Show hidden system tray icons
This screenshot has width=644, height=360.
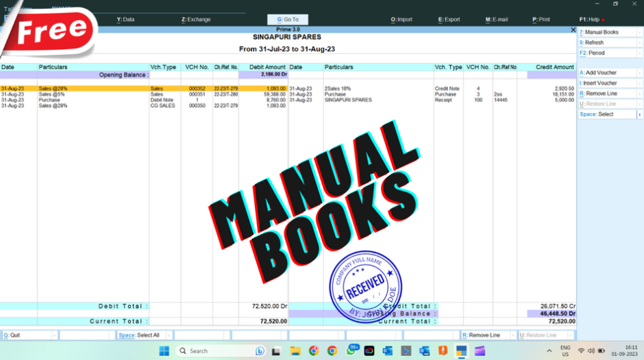pyautogui.click(x=550, y=351)
